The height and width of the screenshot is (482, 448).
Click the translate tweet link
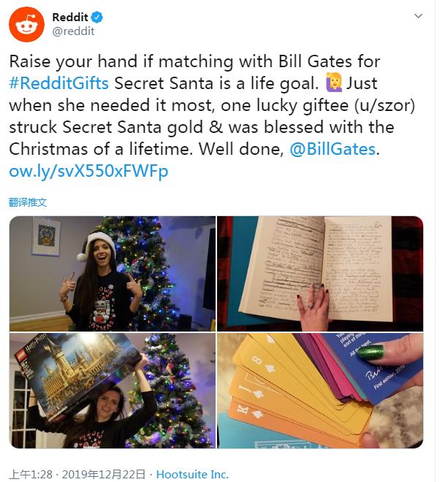click(x=28, y=202)
